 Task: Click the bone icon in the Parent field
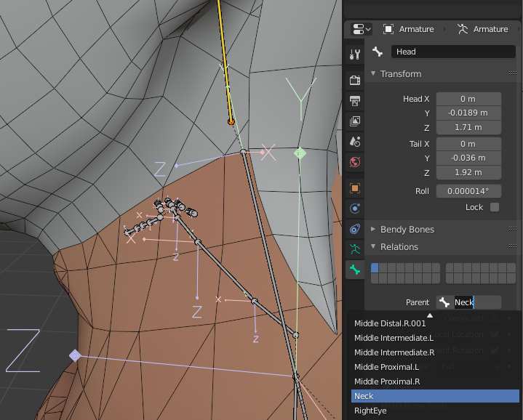click(444, 302)
